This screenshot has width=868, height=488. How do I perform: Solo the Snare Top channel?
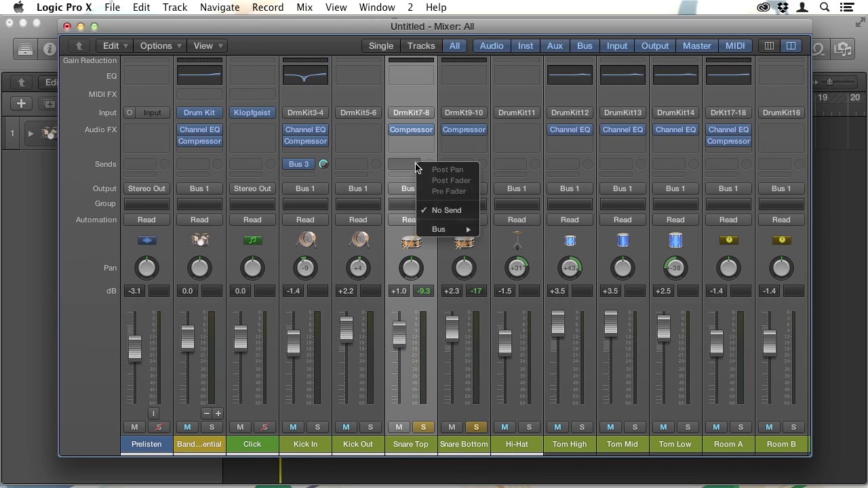click(x=423, y=427)
